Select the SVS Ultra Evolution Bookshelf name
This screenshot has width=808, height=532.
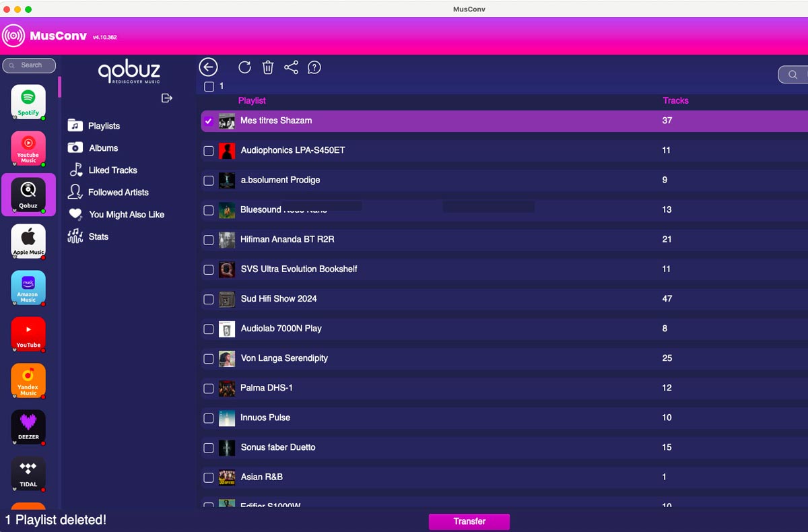point(299,269)
